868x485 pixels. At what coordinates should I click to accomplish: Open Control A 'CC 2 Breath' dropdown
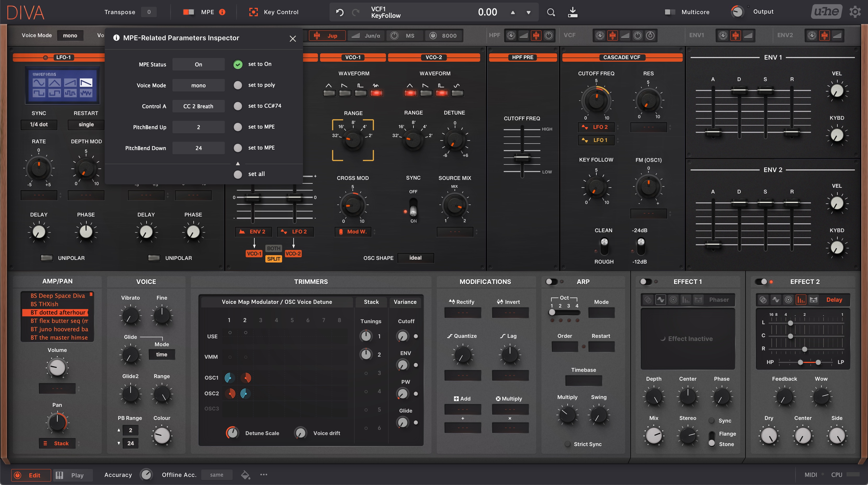198,106
